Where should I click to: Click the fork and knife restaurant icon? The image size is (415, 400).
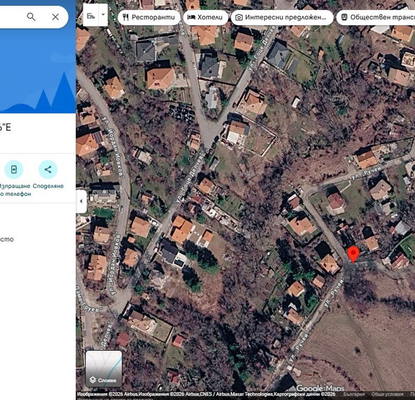point(126,17)
